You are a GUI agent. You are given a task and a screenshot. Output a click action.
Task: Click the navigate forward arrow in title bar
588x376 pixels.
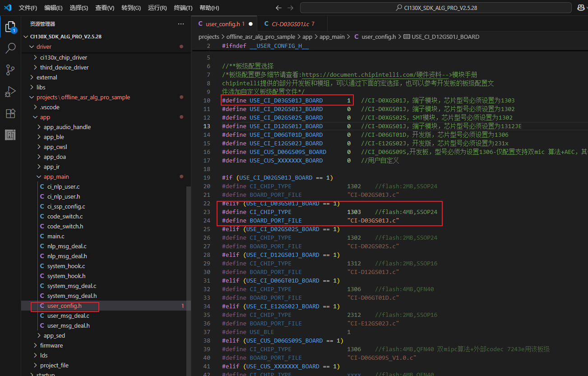[x=290, y=8]
